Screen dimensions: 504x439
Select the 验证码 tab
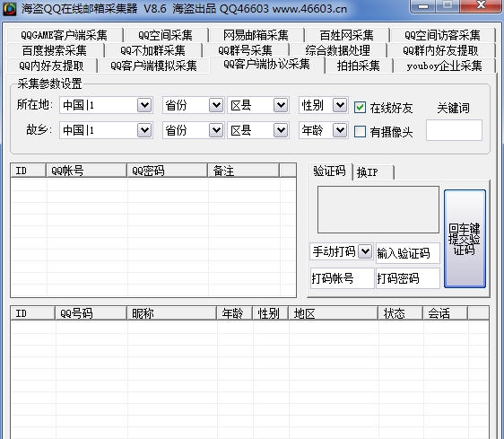click(x=329, y=171)
